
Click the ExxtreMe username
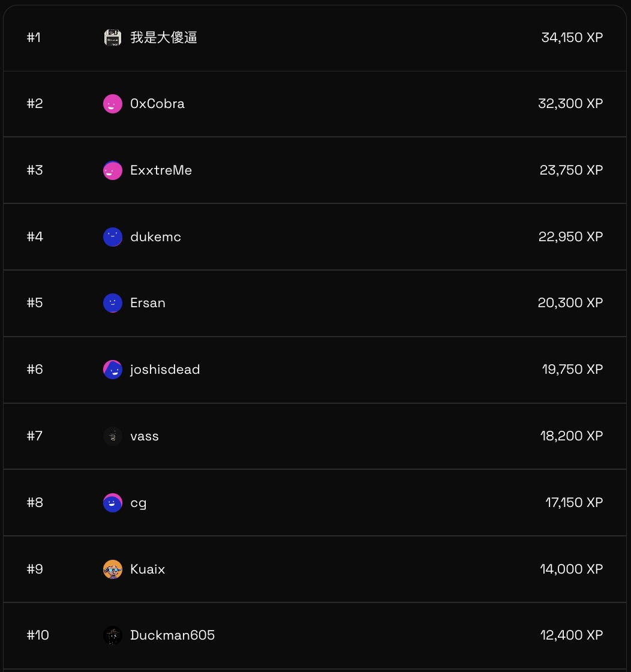pyautogui.click(x=161, y=170)
